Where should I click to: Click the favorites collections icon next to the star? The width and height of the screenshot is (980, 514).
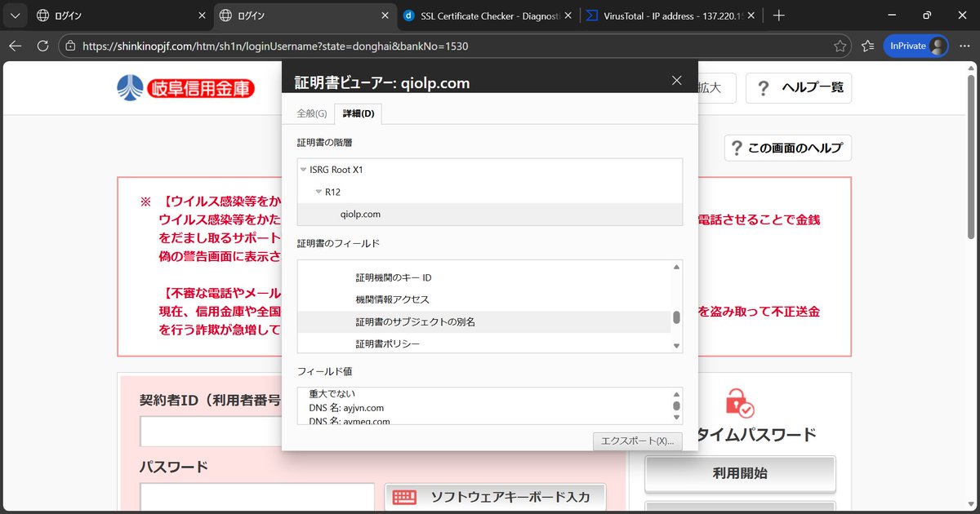867,47
